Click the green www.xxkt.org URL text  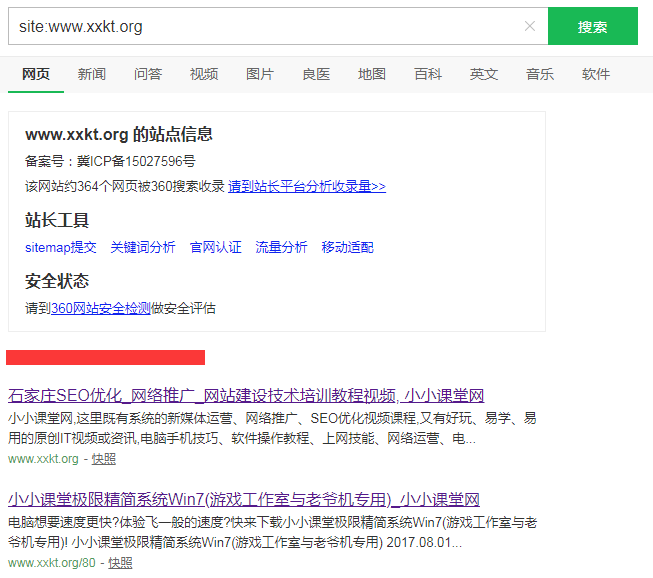[x=43, y=459]
